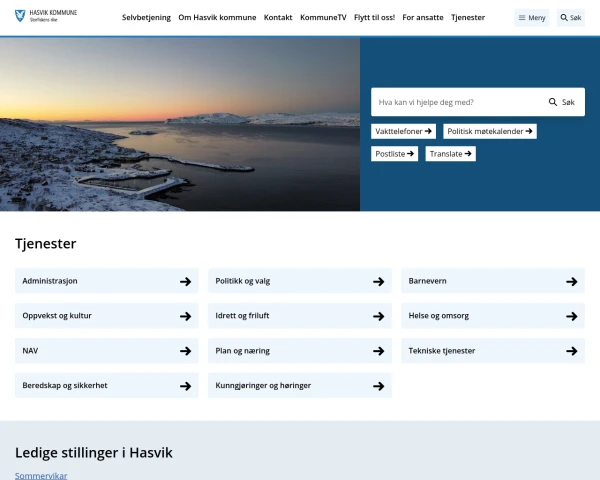Select the NAV service label

30,351
